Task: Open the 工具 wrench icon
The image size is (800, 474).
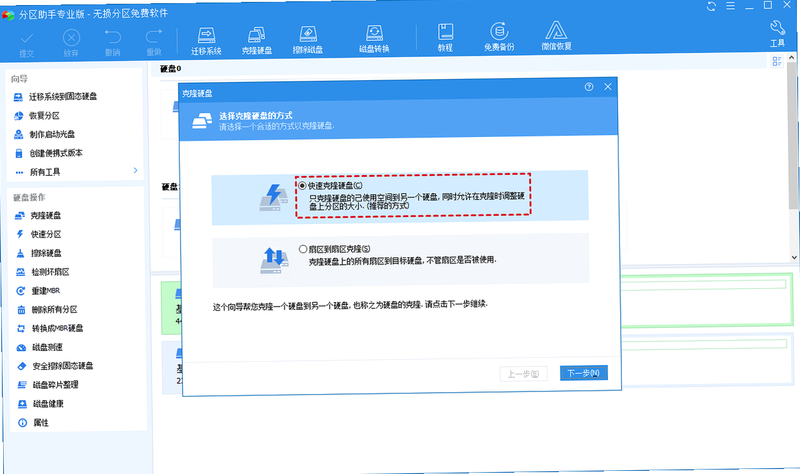Action: click(x=778, y=34)
